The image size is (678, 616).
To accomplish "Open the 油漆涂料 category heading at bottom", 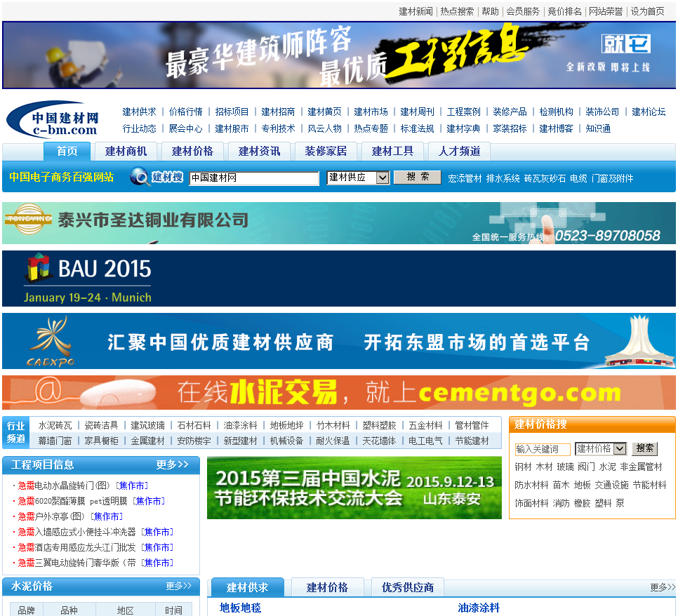I will point(479,608).
